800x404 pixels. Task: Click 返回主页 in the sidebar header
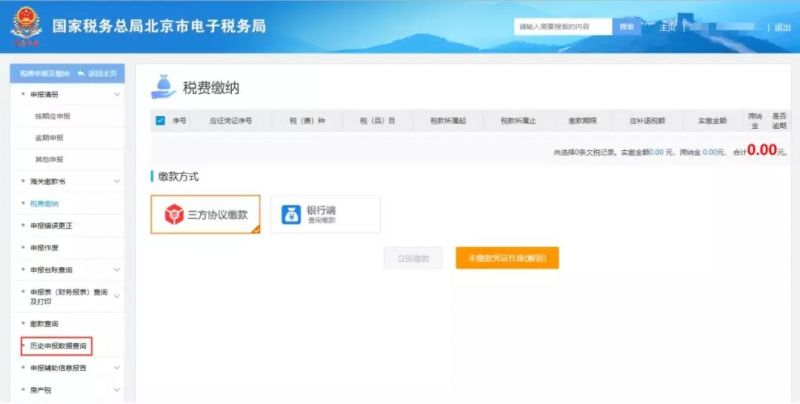[x=102, y=74]
